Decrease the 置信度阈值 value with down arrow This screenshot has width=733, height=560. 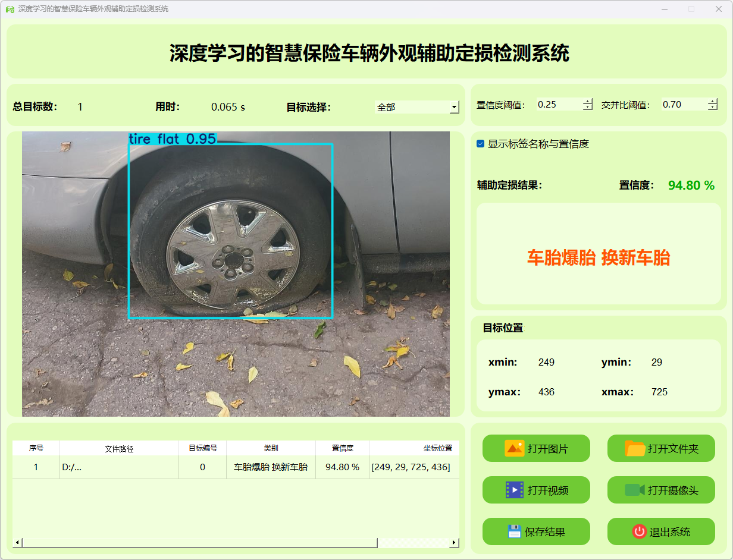(x=588, y=108)
